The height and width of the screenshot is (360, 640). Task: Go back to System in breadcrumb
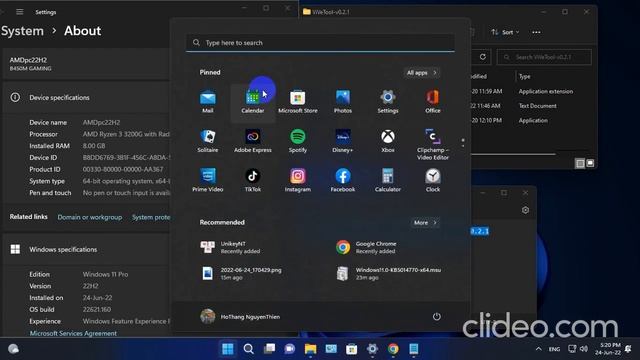pos(22,31)
